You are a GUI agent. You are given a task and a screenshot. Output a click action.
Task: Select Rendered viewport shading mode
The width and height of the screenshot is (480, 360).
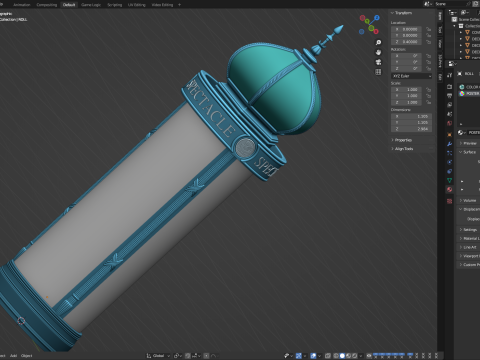(355, 356)
